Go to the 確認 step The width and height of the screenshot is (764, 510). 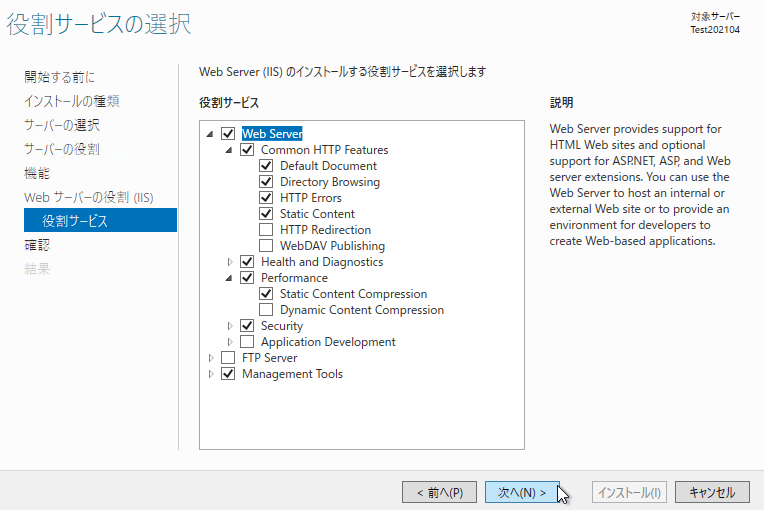37,245
